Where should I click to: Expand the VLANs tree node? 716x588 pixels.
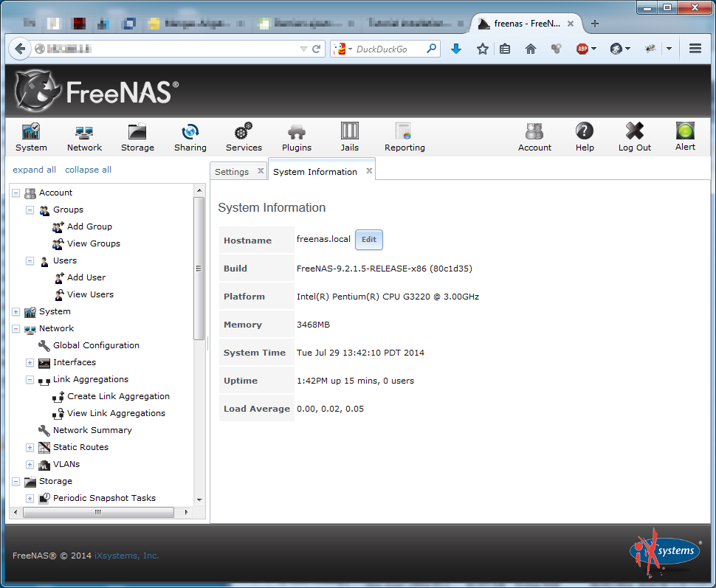coord(30,464)
